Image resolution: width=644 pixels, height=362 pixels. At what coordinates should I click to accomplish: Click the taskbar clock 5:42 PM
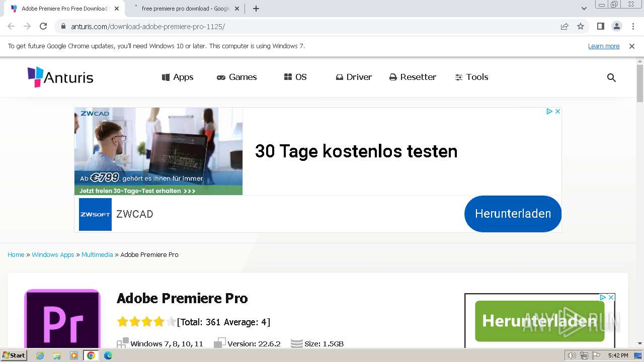tap(618, 355)
